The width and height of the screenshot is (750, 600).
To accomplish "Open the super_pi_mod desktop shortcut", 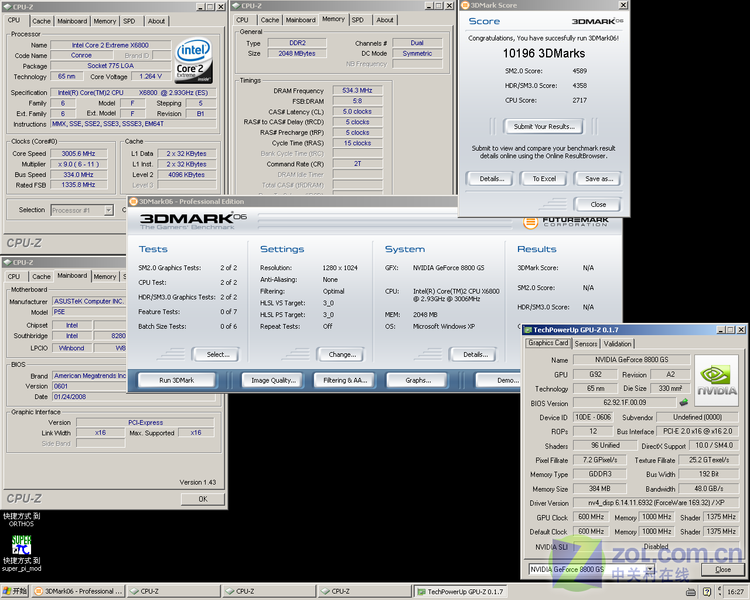I will point(22,553).
